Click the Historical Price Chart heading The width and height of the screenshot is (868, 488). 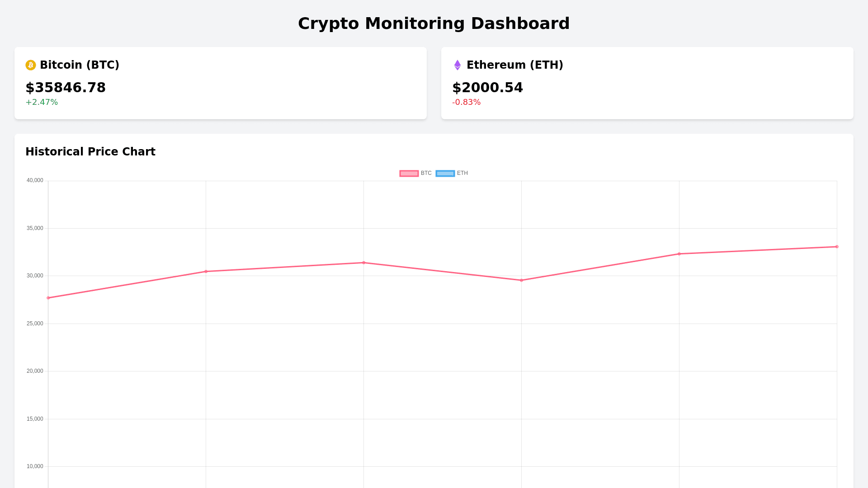tap(90, 152)
